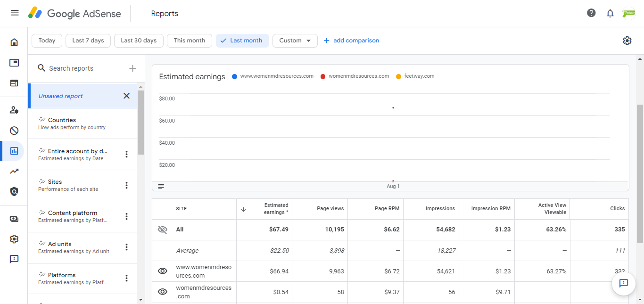Open Account settings gear in sidebar
The image size is (644, 304).
[x=14, y=239]
